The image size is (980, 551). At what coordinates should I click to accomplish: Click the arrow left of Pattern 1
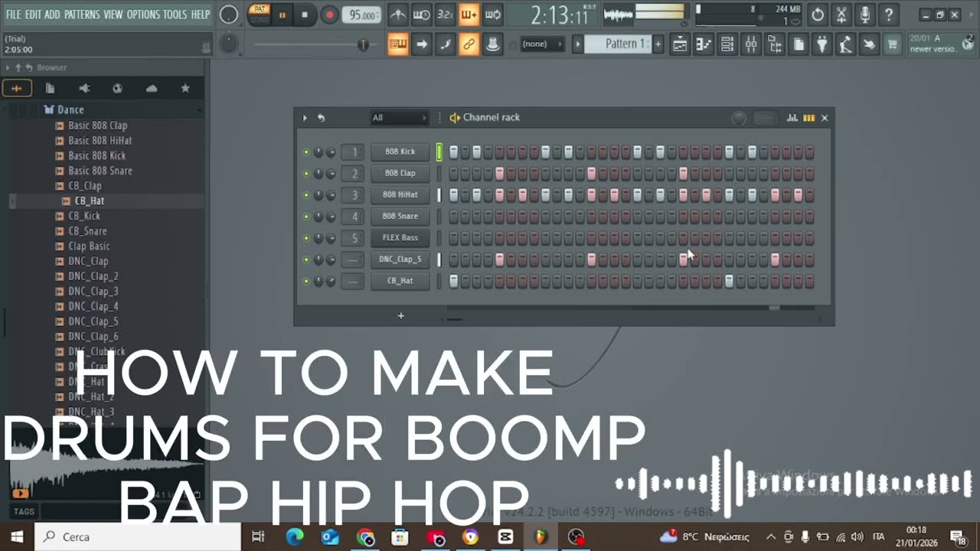(x=578, y=44)
